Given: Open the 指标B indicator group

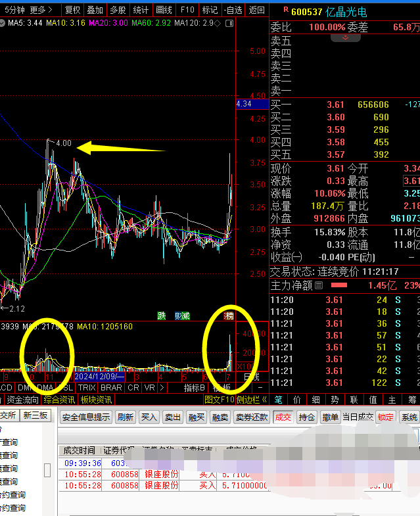Looking at the screenshot, I should [x=194, y=388].
